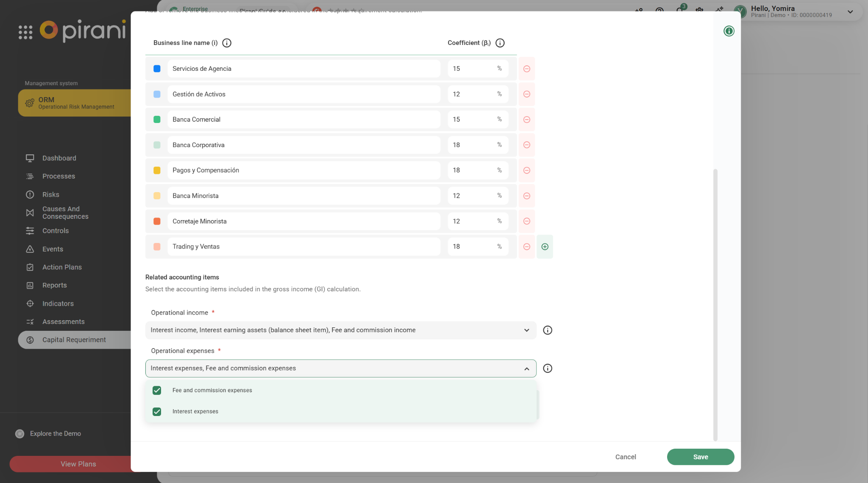Open Dashboard in the sidebar

point(59,158)
